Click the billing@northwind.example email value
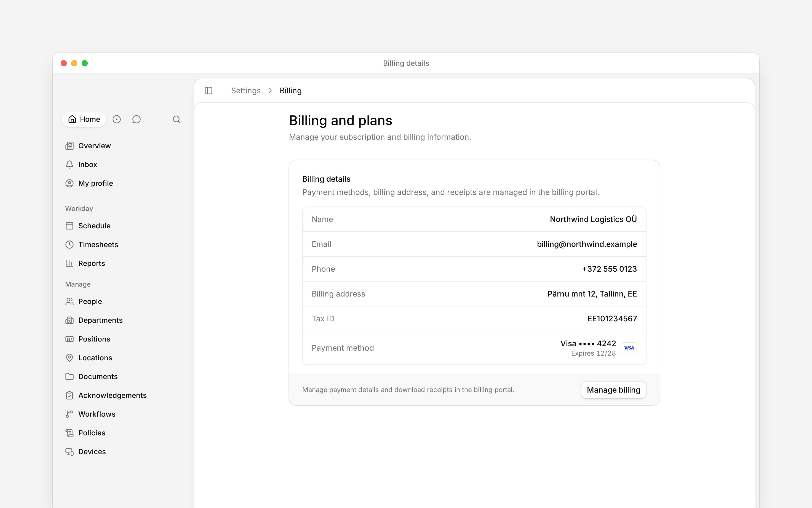This screenshot has width=812, height=508. [x=587, y=244]
